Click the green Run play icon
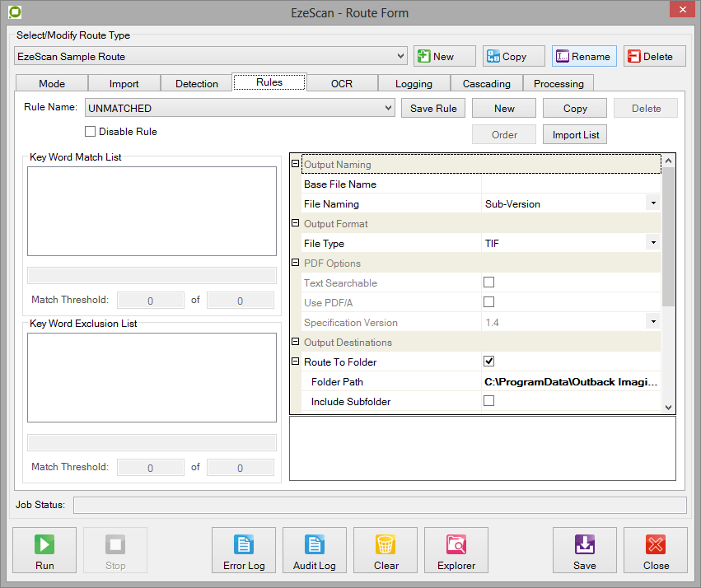701x588 pixels. [44, 544]
